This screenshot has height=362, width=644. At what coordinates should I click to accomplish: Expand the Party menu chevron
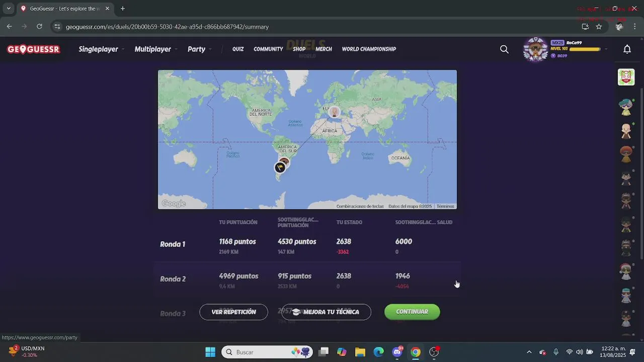click(x=210, y=49)
